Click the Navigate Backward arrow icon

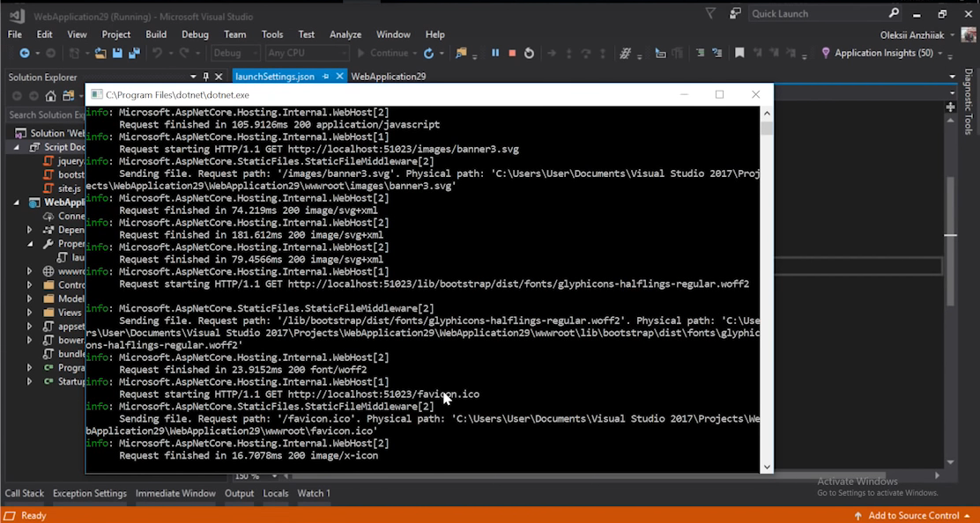click(25, 54)
